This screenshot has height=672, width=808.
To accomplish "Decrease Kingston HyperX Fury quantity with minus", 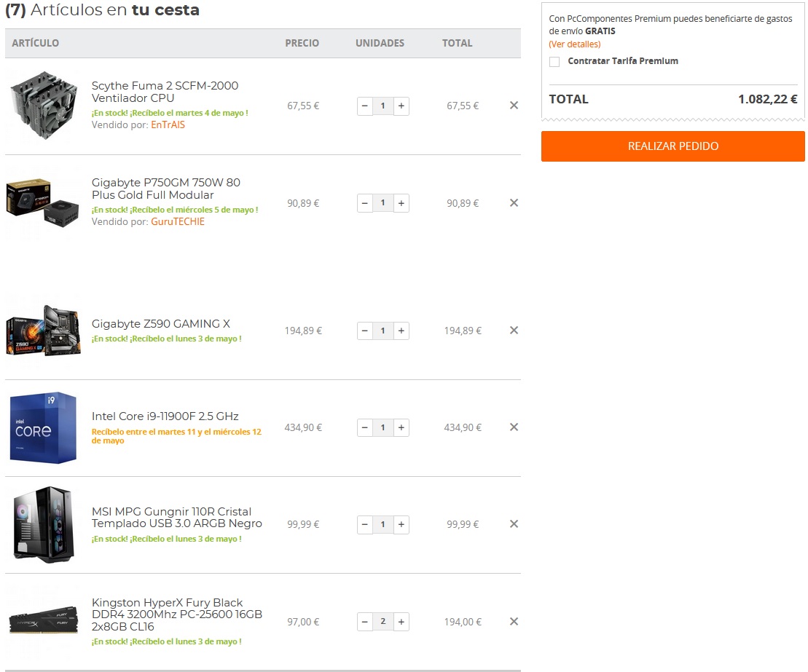I will [x=365, y=622].
